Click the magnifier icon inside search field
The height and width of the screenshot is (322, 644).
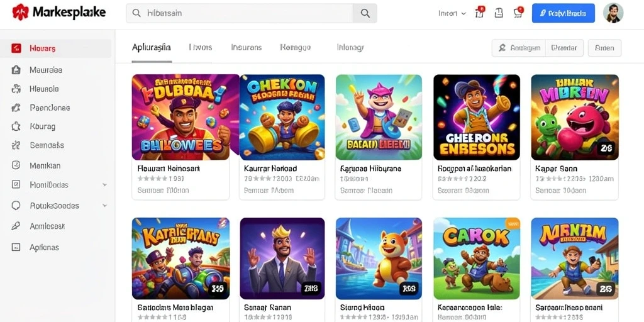(x=136, y=13)
